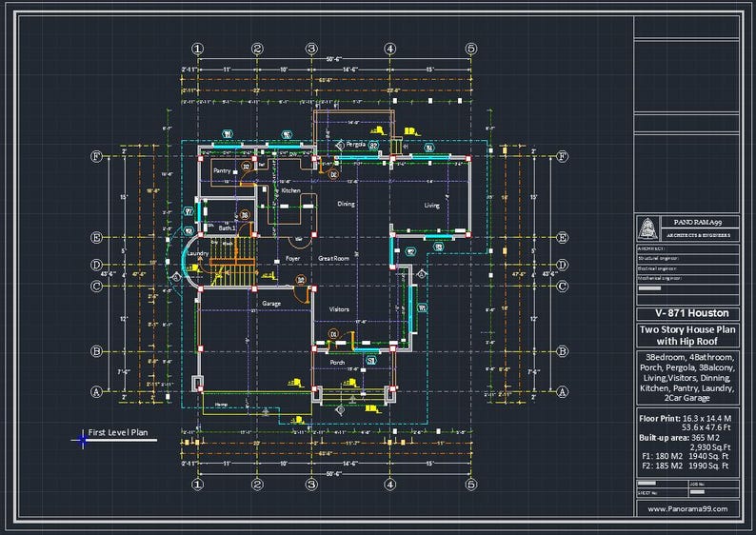Select the Garage room label
Viewport: 756px width, 535px height.
click(x=271, y=304)
